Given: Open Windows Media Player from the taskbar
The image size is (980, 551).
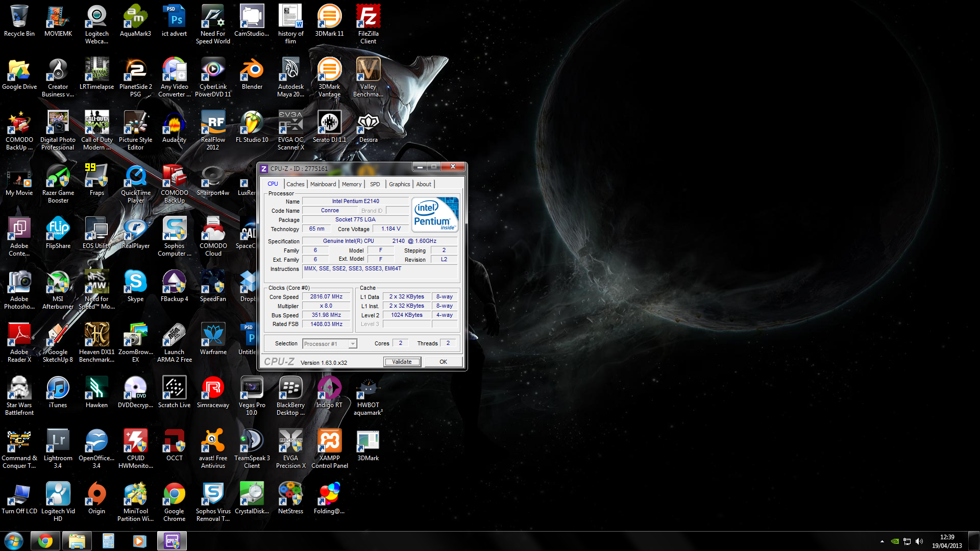Looking at the screenshot, I should 139,541.
